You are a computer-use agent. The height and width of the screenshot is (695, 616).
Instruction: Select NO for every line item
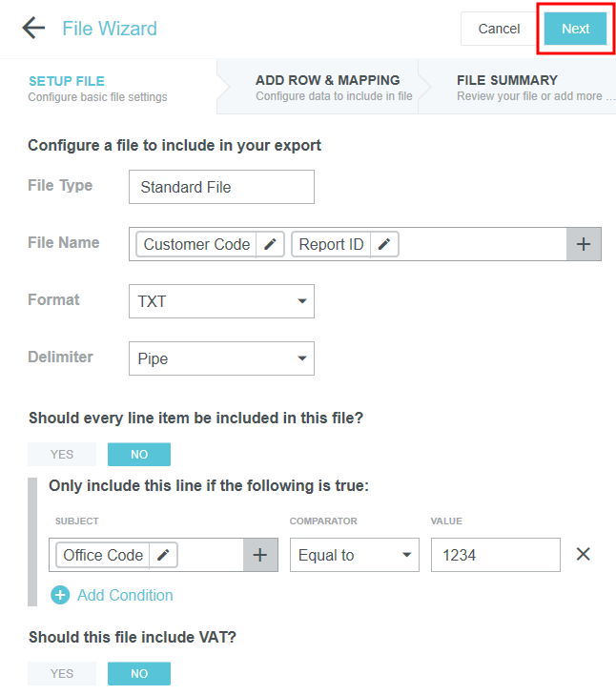coord(139,454)
